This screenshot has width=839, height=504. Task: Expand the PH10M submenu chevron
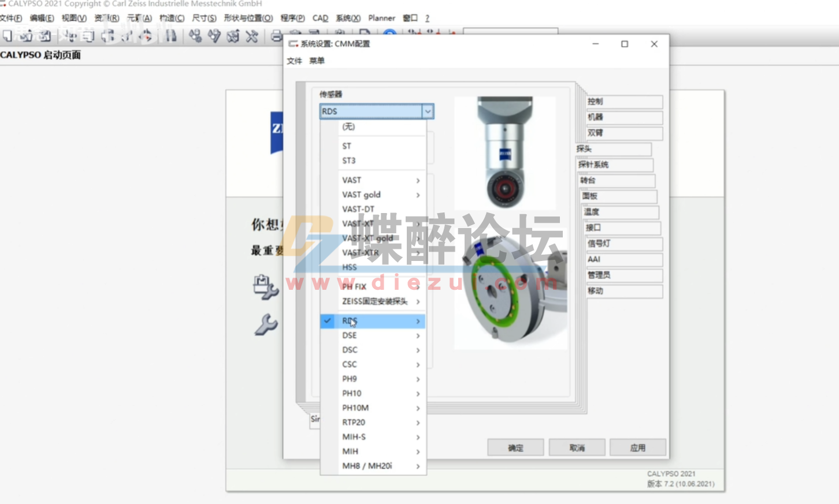[417, 408]
